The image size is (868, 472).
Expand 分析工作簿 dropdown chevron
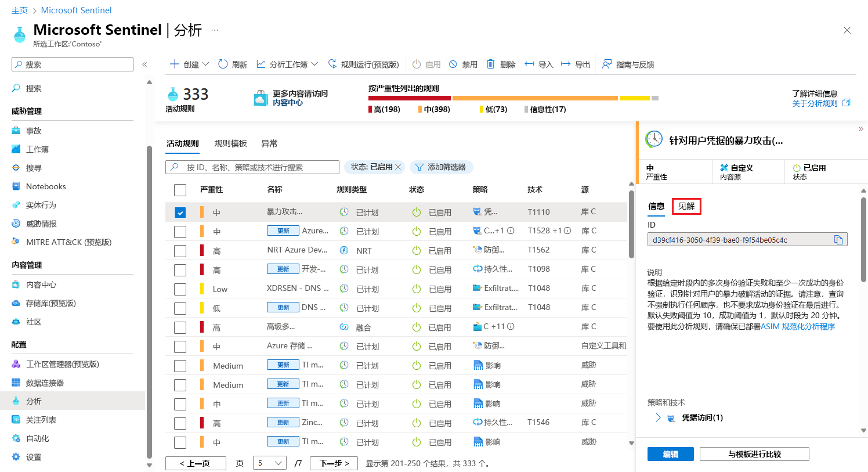314,64
